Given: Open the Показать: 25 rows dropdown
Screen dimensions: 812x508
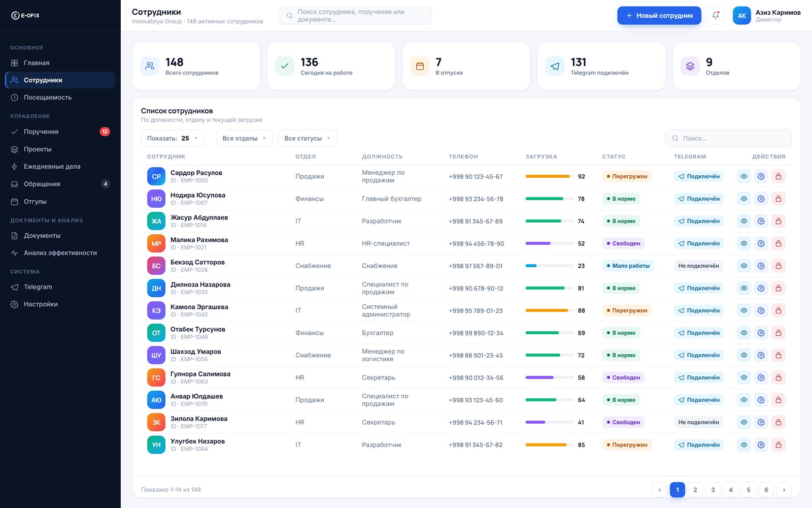Looking at the screenshot, I should coord(173,138).
